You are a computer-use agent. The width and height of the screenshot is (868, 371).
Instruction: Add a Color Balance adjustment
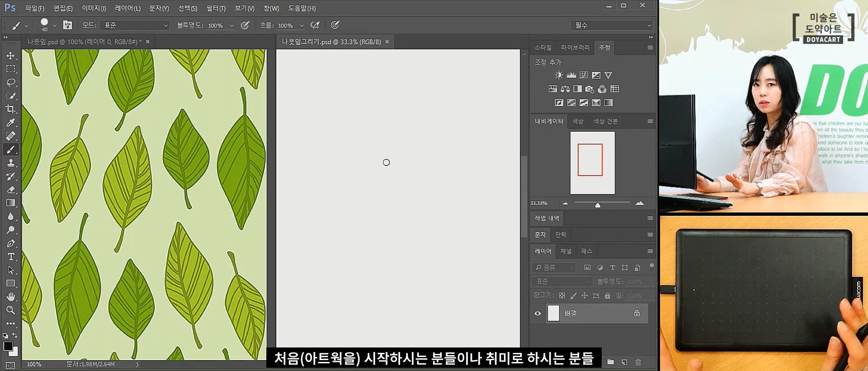click(565, 89)
